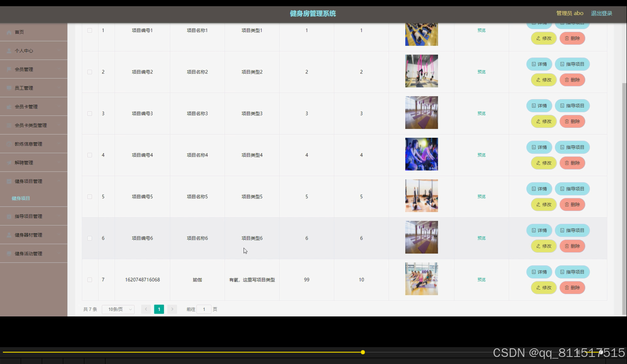This screenshot has width=627, height=364.
Task: Click 删除 for 项目编号6
Action: [x=572, y=246]
